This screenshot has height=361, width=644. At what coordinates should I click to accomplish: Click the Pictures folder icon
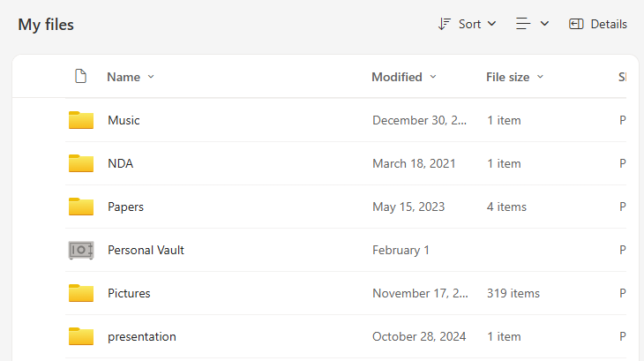click(x=81, y=293)
